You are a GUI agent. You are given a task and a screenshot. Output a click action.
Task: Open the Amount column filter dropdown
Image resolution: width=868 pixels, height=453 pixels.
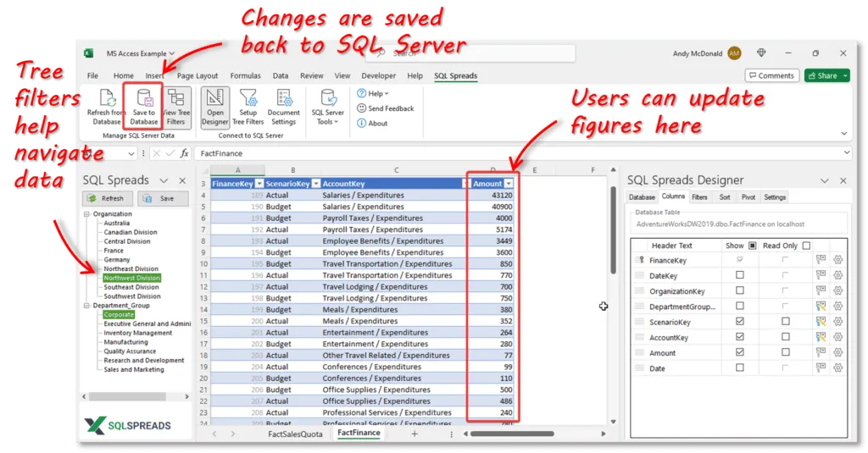click(x=509, y=184)
